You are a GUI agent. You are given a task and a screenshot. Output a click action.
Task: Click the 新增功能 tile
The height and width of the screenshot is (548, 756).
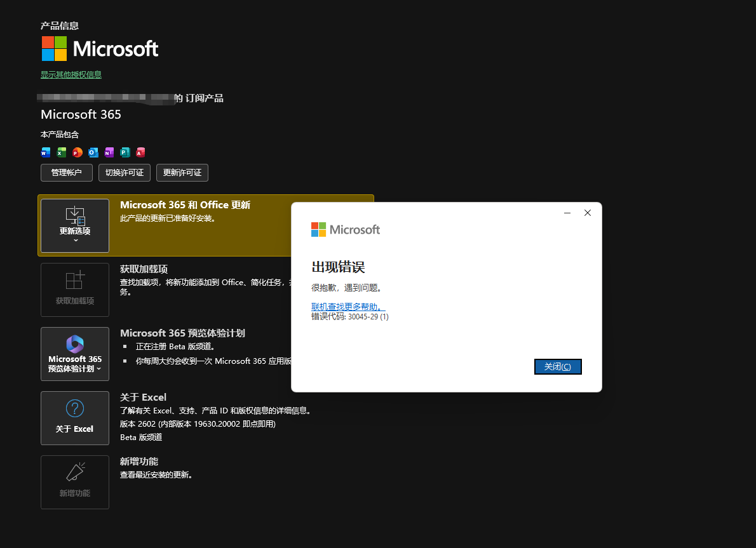point(75,482)
